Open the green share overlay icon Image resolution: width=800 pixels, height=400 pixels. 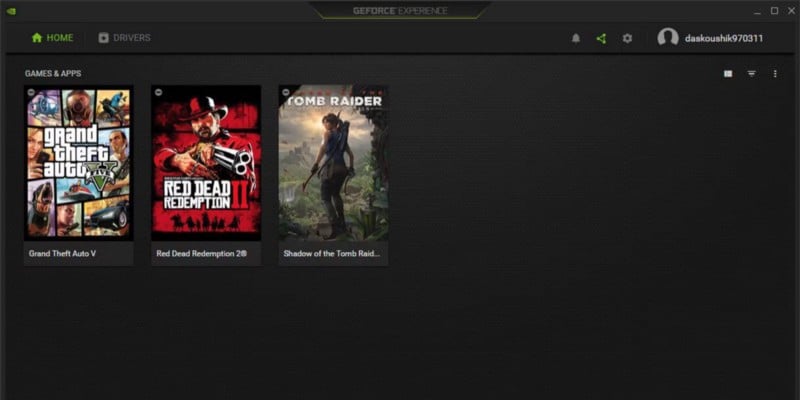click(602, 38)
